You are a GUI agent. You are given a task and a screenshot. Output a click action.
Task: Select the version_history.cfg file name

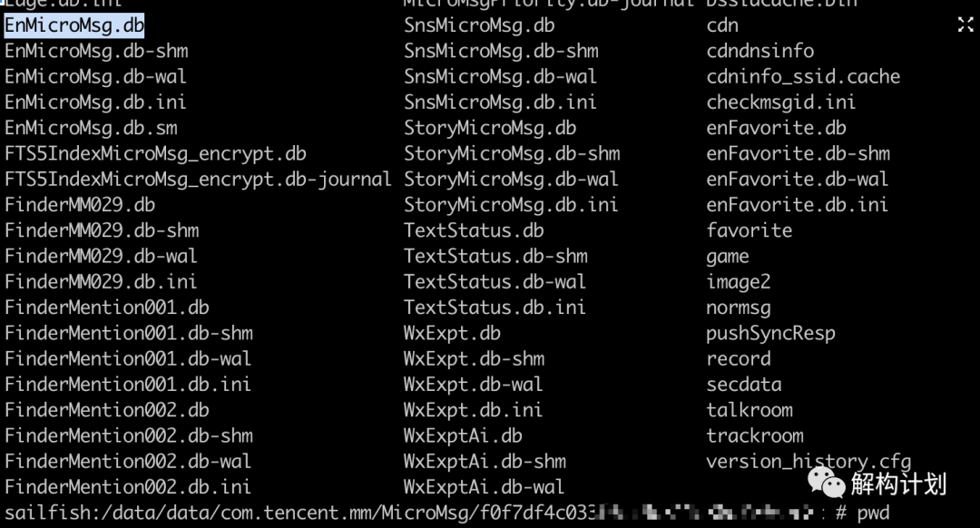point(808,462)
